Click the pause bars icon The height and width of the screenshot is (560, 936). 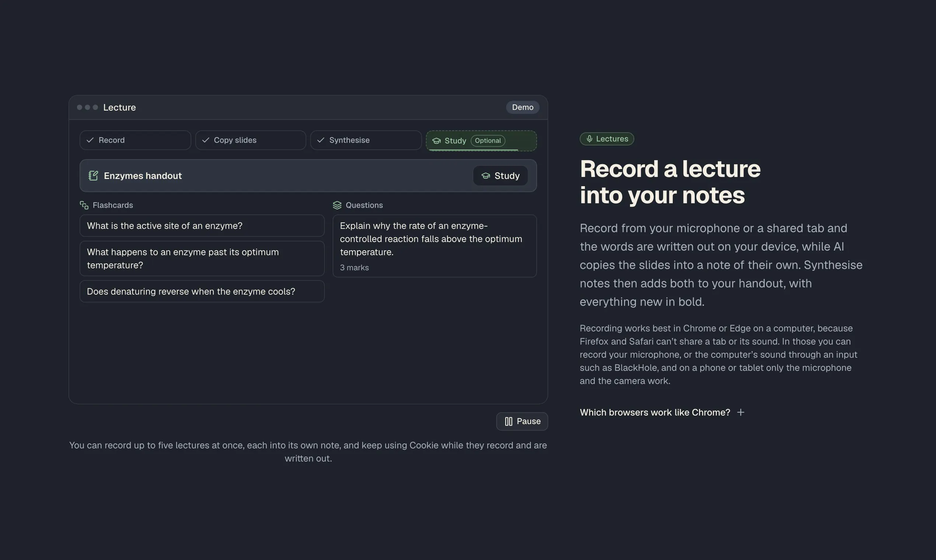click(509, 421)
